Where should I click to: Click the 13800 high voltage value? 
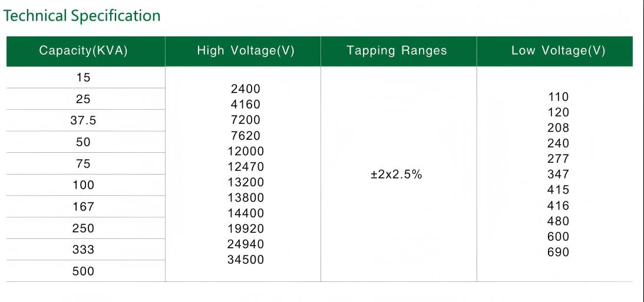246,198
